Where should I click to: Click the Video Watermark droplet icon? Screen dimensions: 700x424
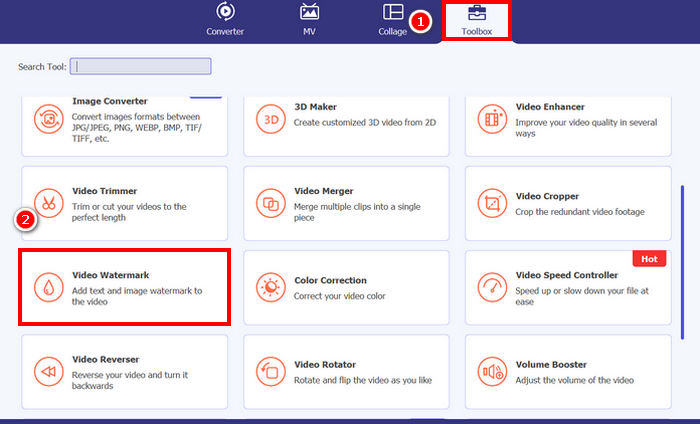pos(48,287)
